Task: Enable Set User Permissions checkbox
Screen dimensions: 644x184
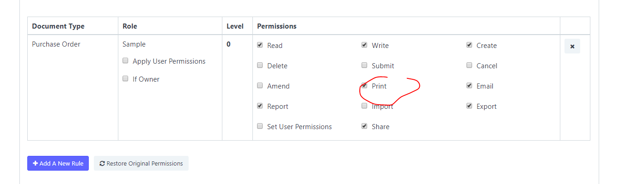Action: (260, 126)
